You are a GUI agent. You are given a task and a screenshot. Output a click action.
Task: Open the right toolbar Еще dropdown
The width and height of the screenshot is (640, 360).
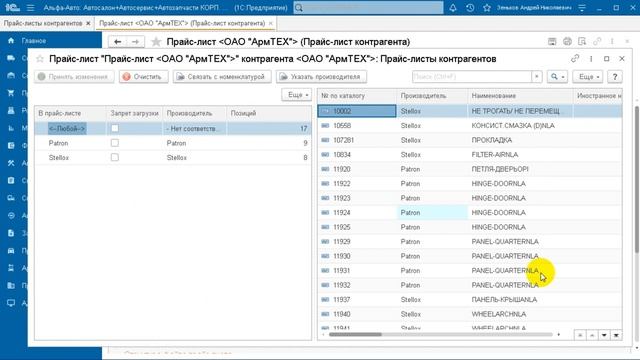point(588,77)
